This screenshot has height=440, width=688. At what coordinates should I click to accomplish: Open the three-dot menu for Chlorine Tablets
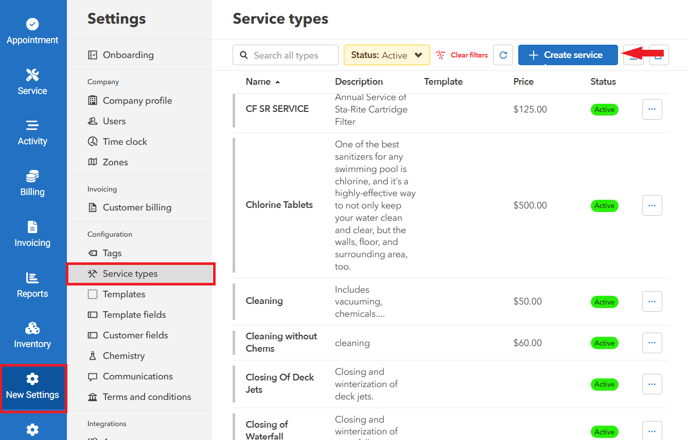[652, 206]
